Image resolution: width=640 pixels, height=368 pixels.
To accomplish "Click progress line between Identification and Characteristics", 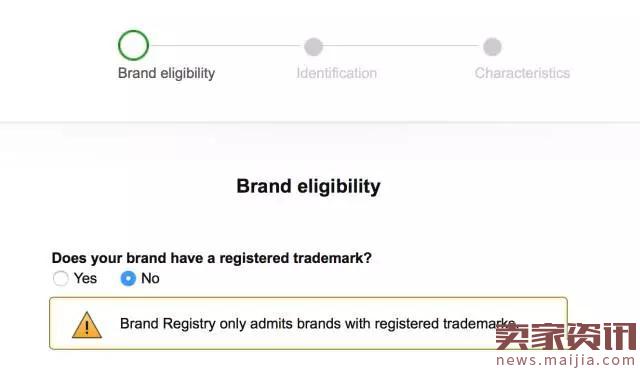I will pos(403,46).
